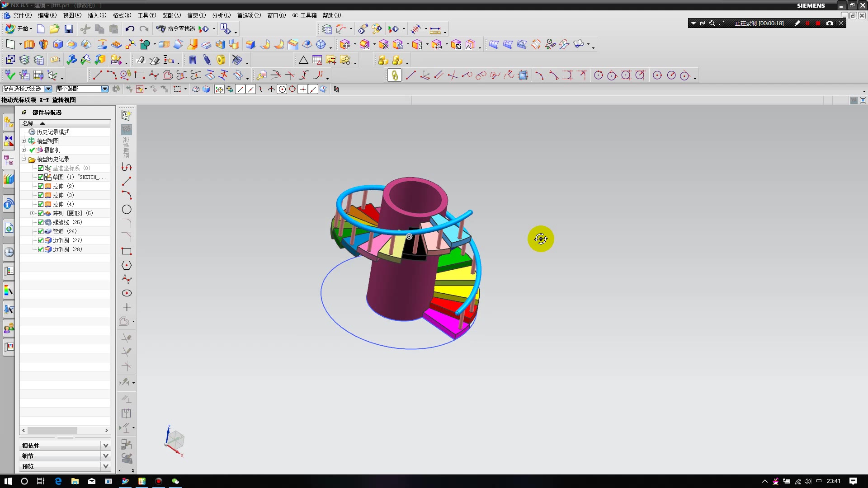
Task: Expand the 相依性 panel section
Action: tap(105, 446)
